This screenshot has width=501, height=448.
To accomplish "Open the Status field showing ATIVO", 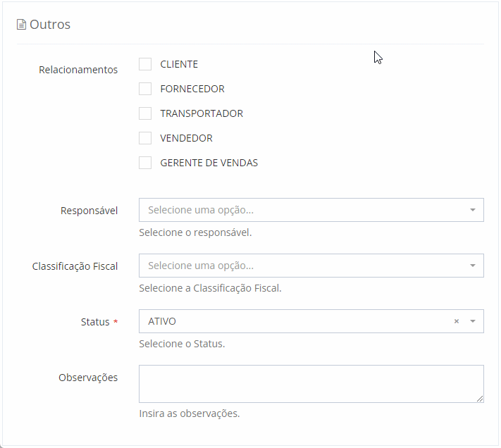I will coord(296,321).
